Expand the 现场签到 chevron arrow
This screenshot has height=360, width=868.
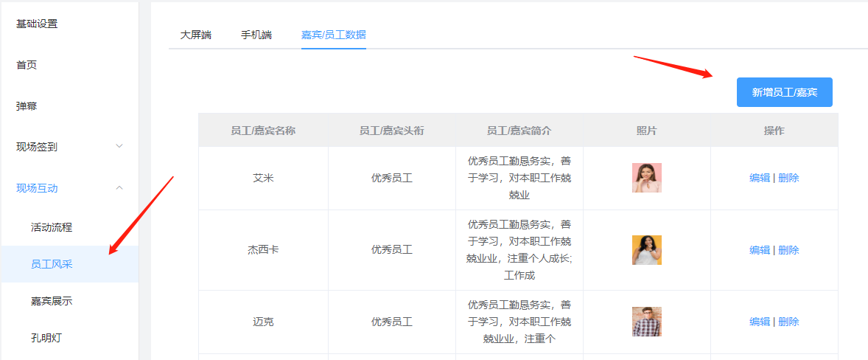click(119, 146)
